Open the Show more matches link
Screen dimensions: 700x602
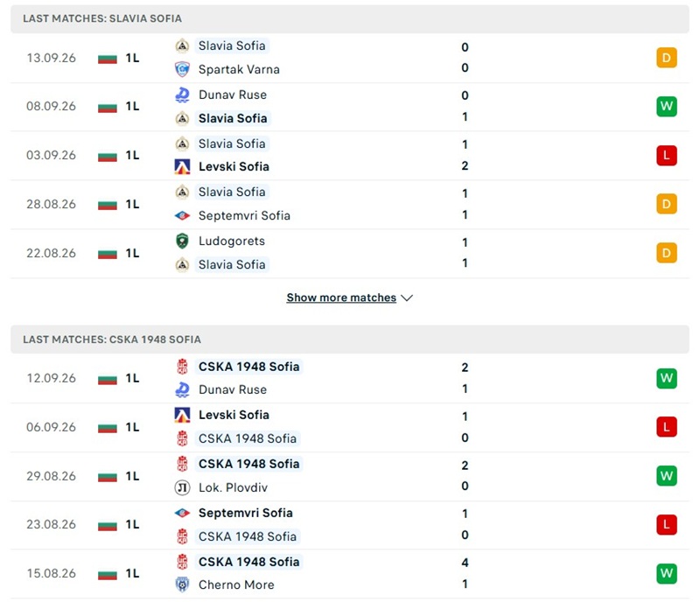(341, 297)
